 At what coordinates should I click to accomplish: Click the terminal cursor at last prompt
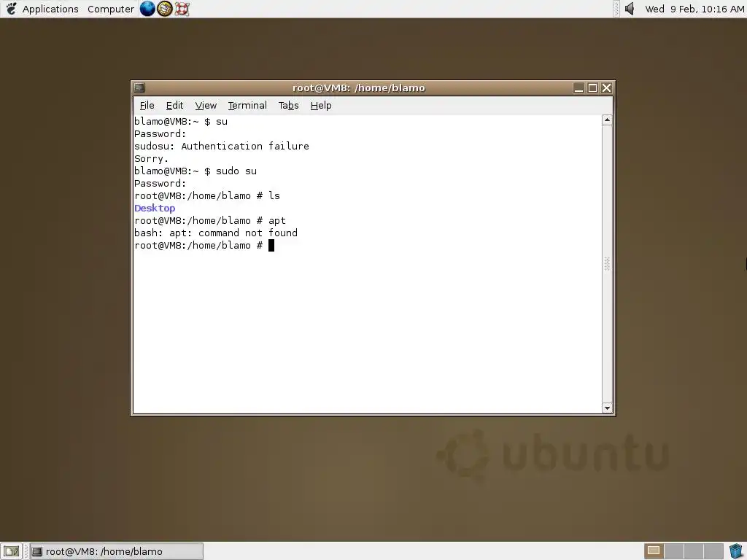(x=271, y=245)
